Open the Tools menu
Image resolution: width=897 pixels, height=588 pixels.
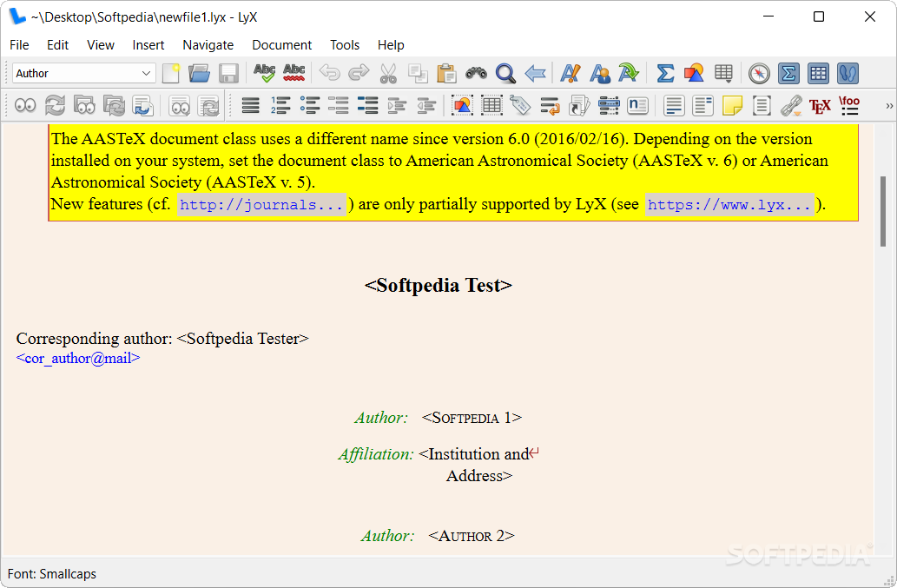pyautogui.click(x=345, y=44)
